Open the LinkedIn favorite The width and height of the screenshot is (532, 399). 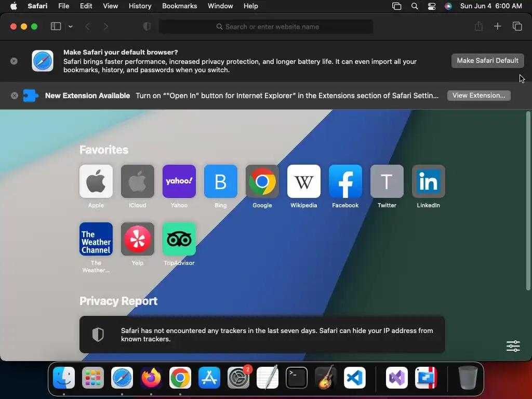(x=429, y=181)
